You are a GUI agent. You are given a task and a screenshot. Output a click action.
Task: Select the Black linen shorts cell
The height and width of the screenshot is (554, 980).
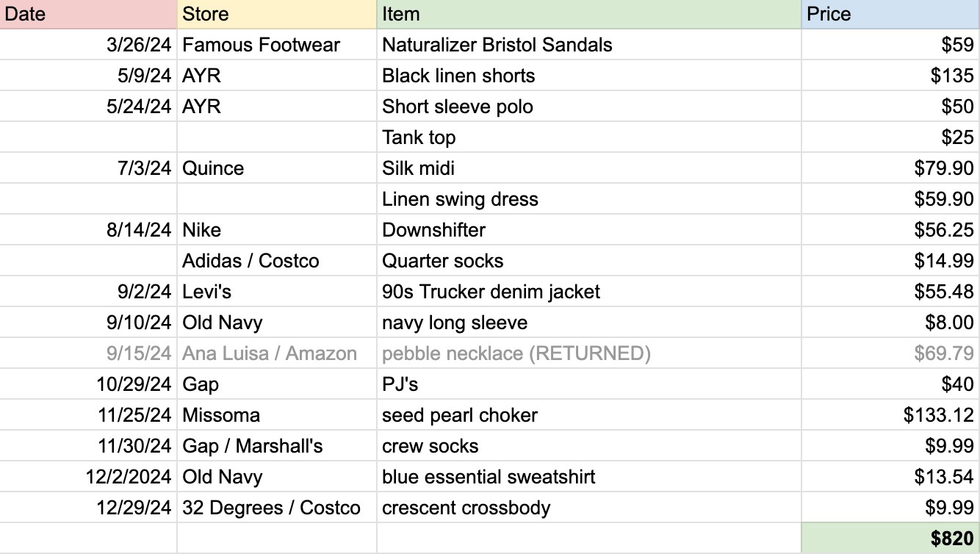click(x=589, y=76)
